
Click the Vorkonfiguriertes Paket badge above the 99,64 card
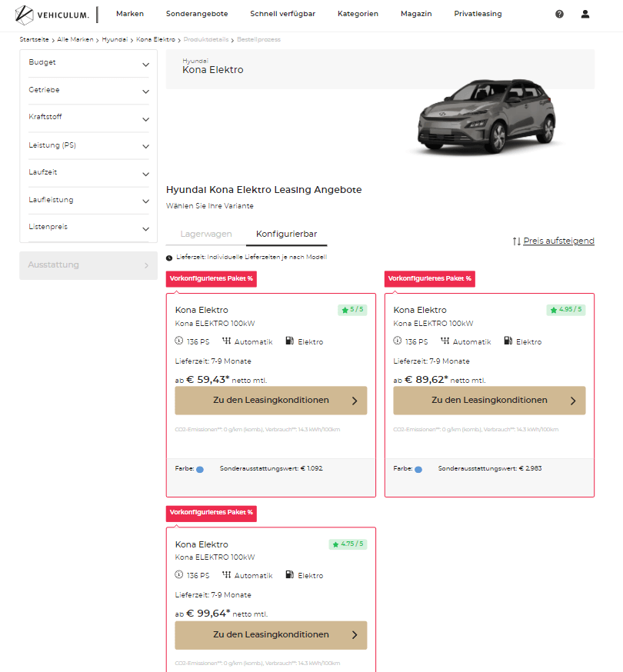click(212, 513)
